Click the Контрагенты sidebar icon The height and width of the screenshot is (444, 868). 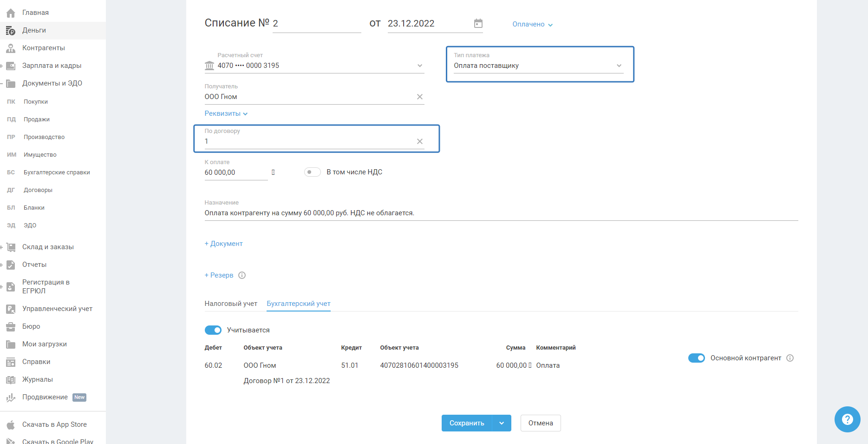coord(11,48)
